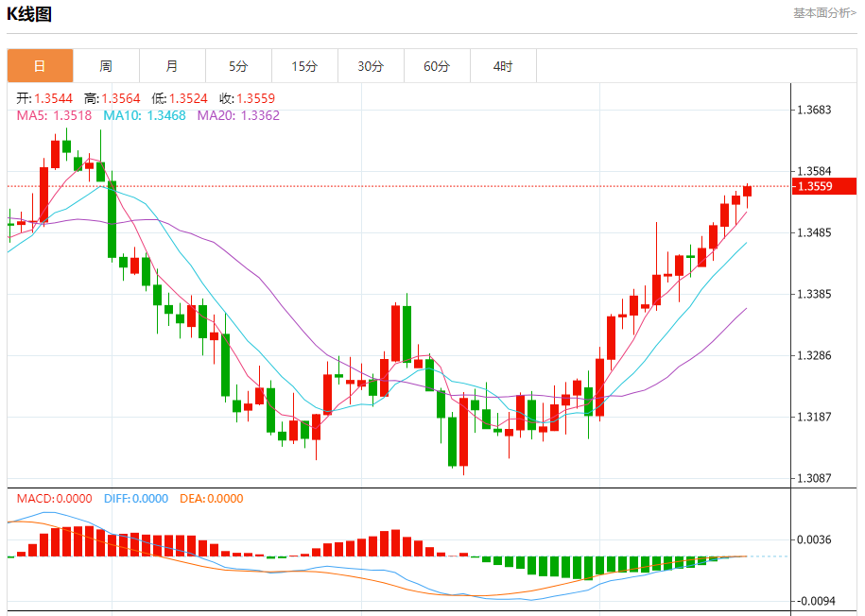The height and width of the screenshot is (616, 865).
Task: Click the MA10: 1.3468 indicator label
Action: tap(145, 115)
